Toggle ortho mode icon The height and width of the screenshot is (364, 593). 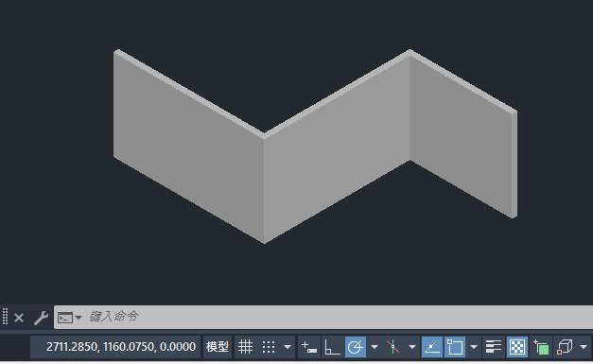point(332,347)
